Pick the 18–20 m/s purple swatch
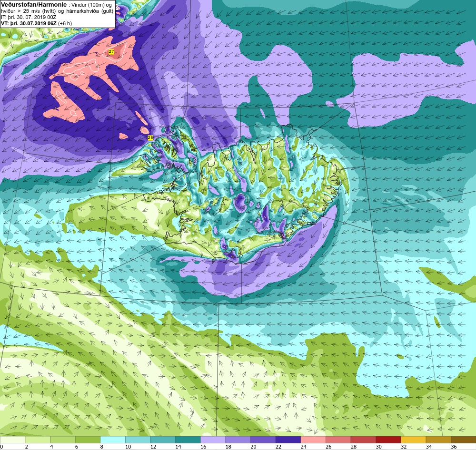Screen dimensions: 476x450 [x=238, y=440]
